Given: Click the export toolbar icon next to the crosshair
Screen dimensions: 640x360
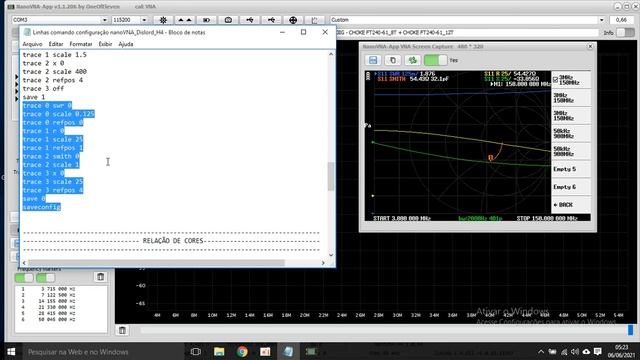Looking at the screenshot, I should coord(314,20).
